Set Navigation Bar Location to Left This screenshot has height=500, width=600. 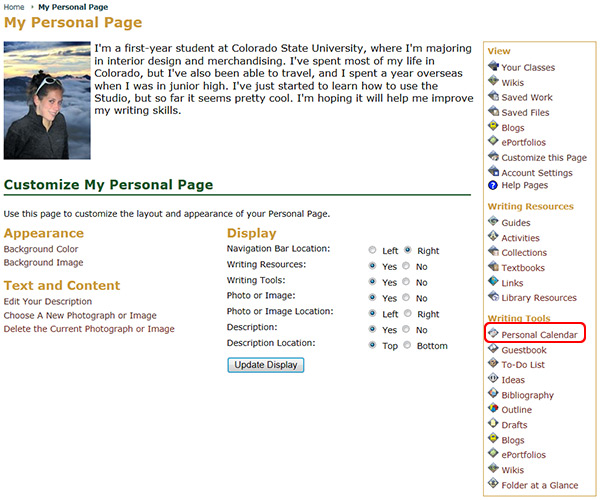(x=373, y=251)
